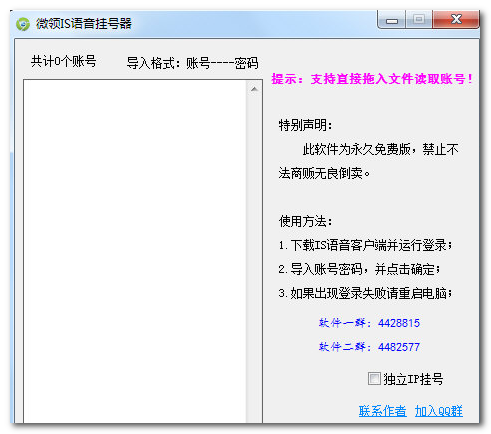Open the 加入QQ群 link
The height and width of the screenshot is (434, 491).
point(439,411)
